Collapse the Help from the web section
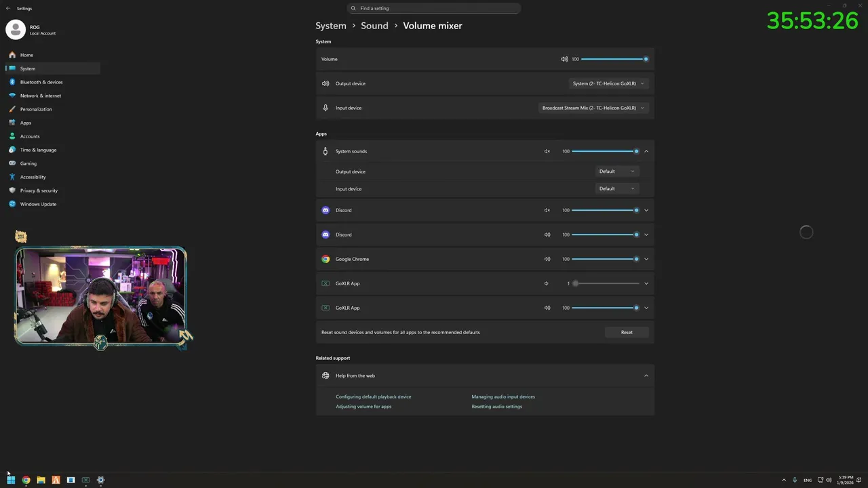 coord(646,375)
